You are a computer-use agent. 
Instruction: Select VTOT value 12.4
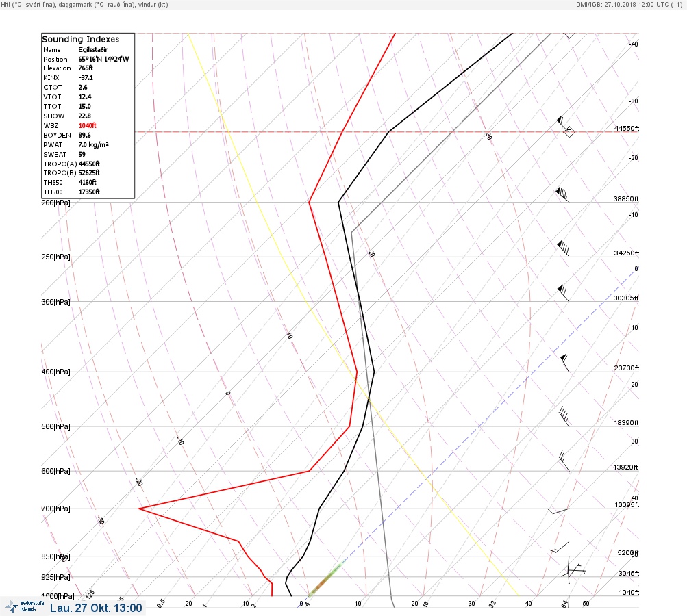point(84,97)
